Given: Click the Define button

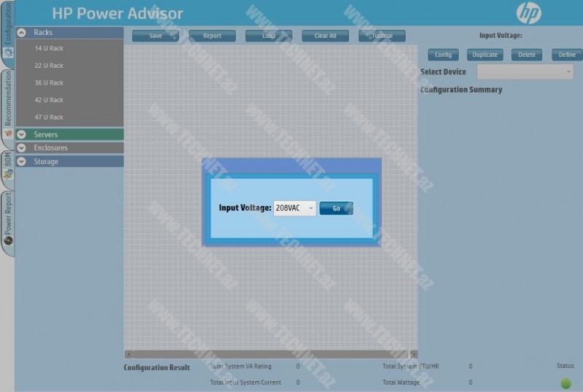Looking at the screenshot, I should point(567,55).
